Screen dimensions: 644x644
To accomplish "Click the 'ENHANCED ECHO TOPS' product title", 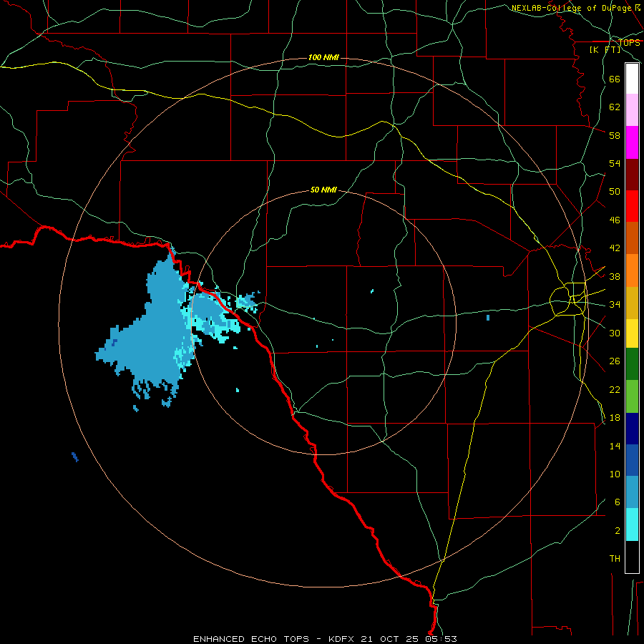I will coord(251,639).
